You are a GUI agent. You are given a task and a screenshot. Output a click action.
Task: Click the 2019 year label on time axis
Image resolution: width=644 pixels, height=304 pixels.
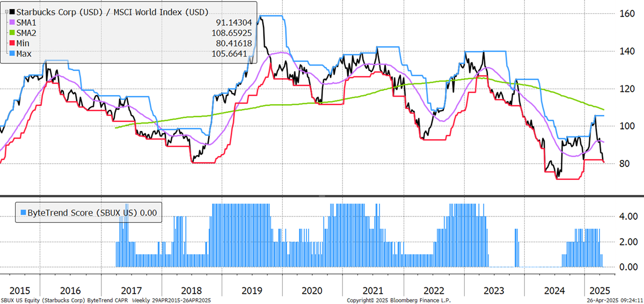tap(251, 290)
